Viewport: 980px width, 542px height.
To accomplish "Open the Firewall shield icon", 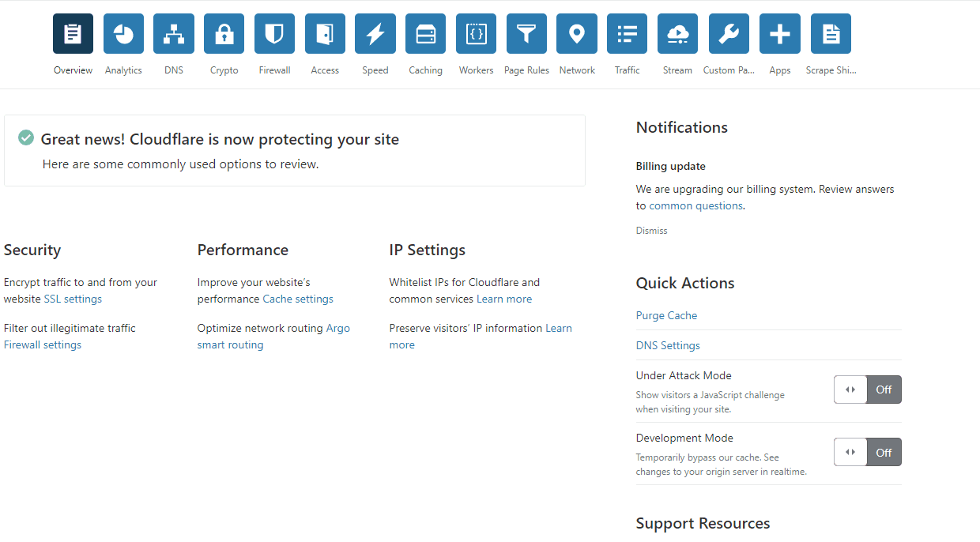I will pos(274,34).
